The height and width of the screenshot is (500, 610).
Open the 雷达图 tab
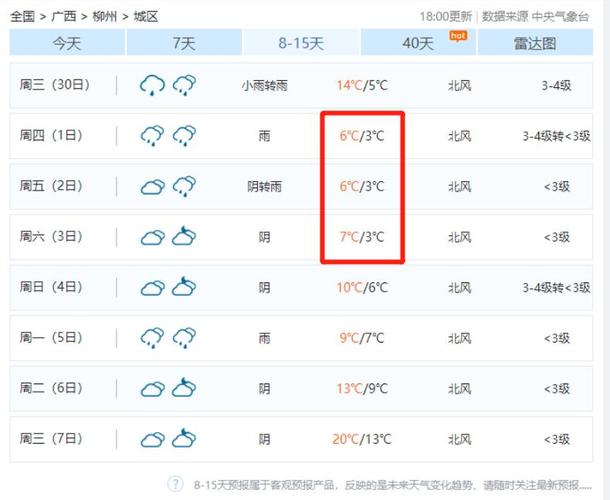(x=535, y=42)
